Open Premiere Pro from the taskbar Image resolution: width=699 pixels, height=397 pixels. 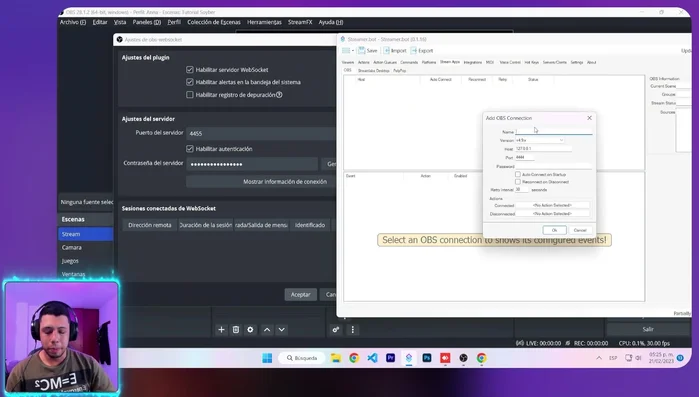pyautogui.click(x=391, y=358)
